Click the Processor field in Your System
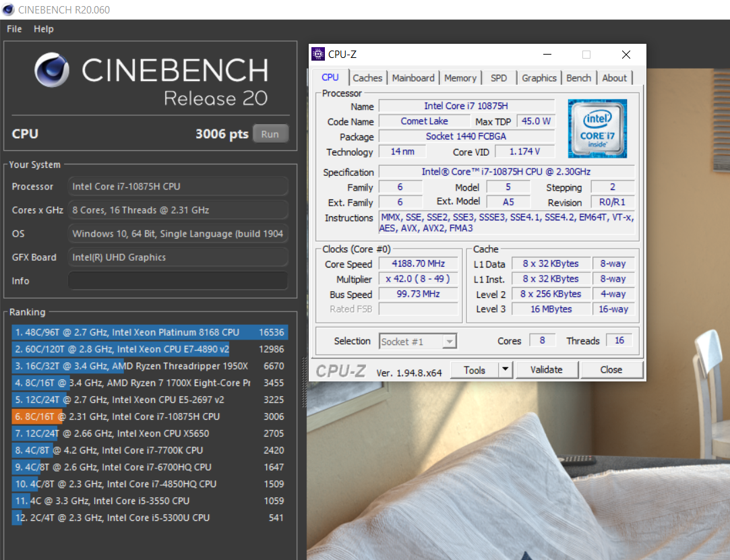 [x=178, y=186]
